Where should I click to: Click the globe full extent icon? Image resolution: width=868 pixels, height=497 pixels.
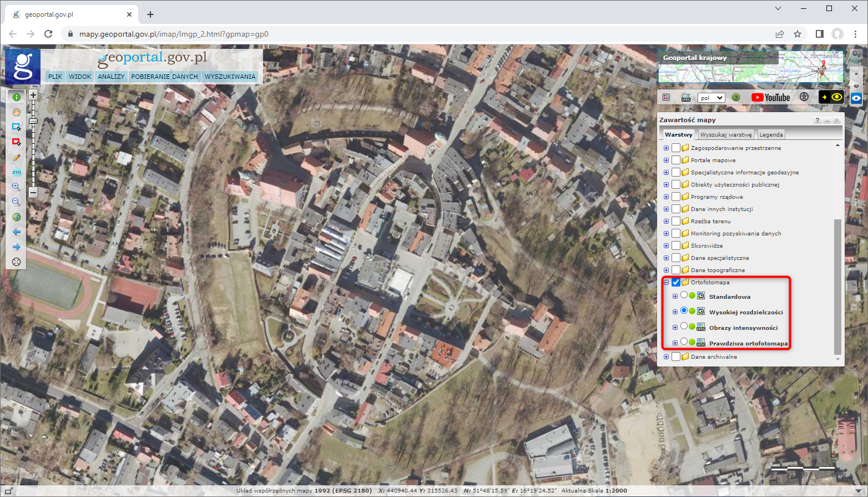(x=16, y=217)
